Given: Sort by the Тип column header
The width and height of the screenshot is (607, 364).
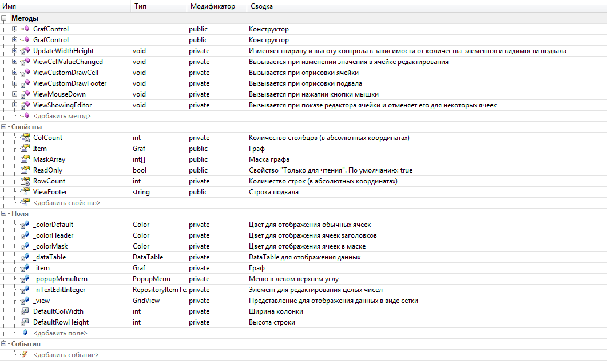Looking at the screenshot, I should coord(158,6).
